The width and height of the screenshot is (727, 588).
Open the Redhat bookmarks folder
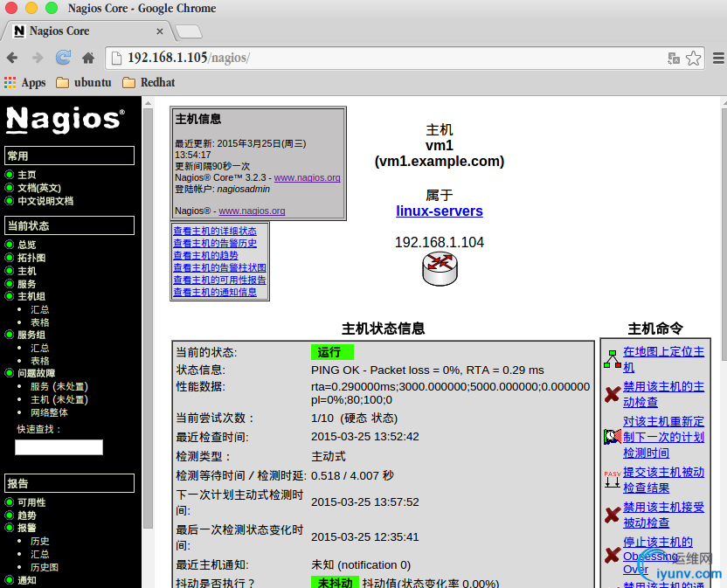click(x=149, y=82)
